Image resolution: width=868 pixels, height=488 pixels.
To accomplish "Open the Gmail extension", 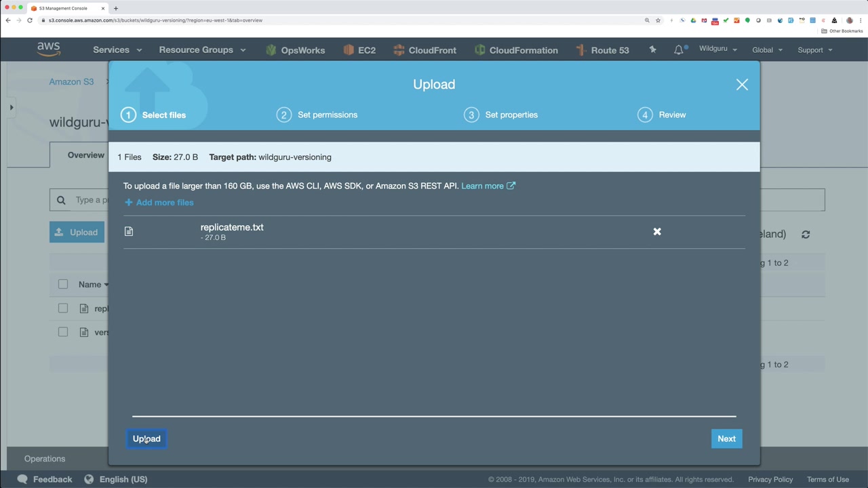I will [x=704, y=20].
